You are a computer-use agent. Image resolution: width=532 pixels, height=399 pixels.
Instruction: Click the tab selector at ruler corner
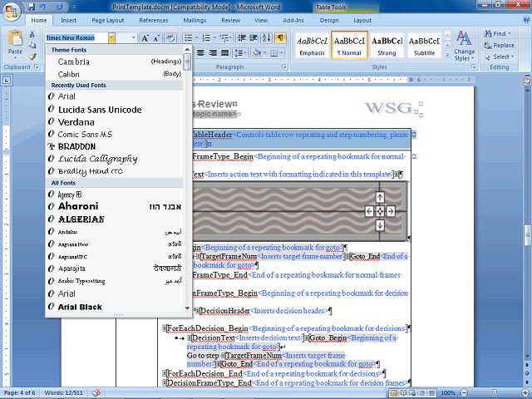pos(7,80)
